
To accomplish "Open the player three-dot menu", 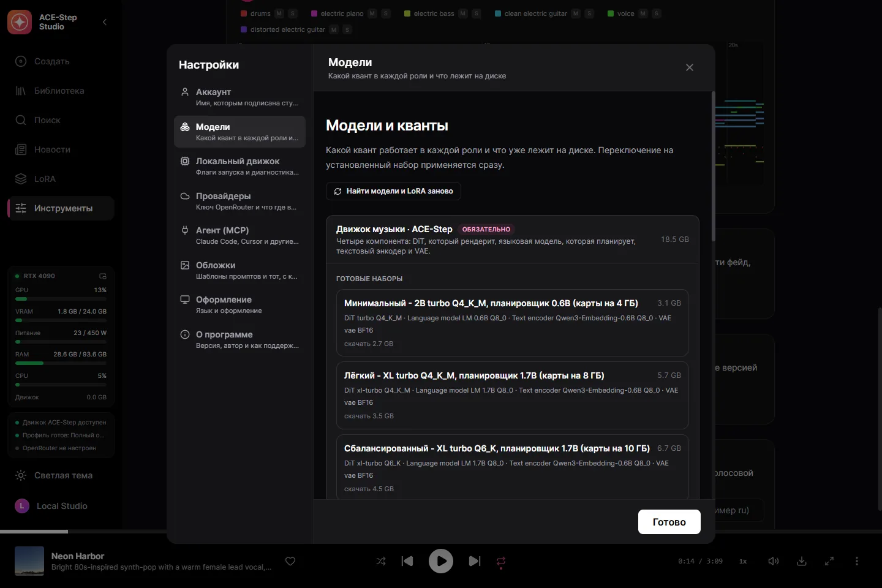I will coord(857,561).
